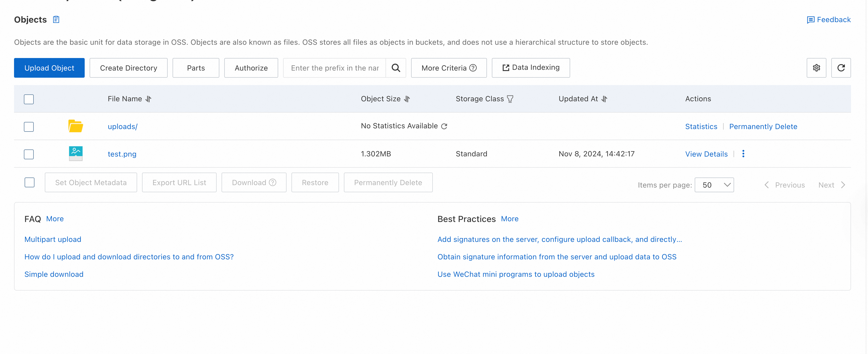Click the Create Directory button
The height and width of the screenshot is (354, 868).
129,68
